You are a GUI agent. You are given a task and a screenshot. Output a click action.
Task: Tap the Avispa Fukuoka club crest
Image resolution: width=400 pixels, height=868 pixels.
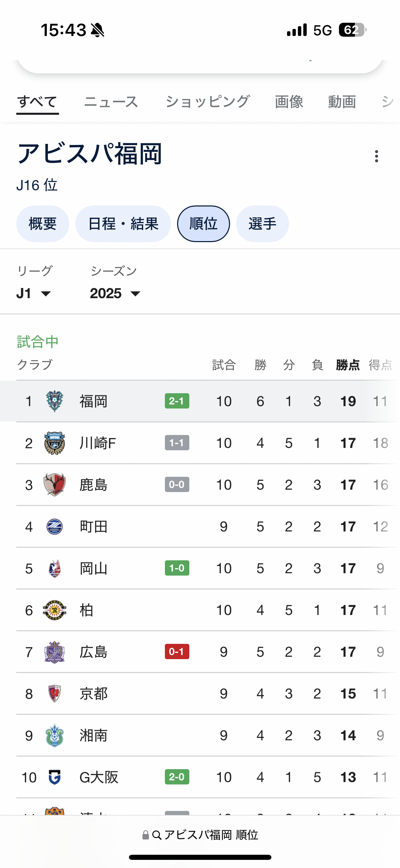point(54,401)
